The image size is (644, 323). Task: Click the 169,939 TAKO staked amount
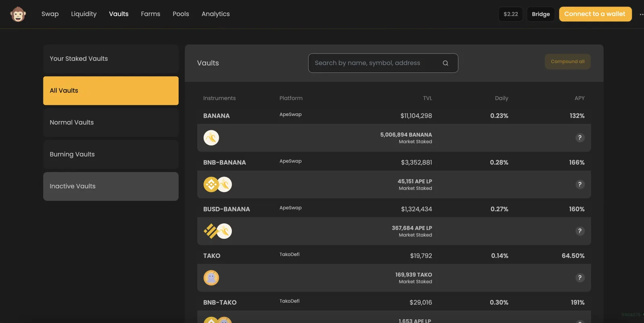pos(414,275)
